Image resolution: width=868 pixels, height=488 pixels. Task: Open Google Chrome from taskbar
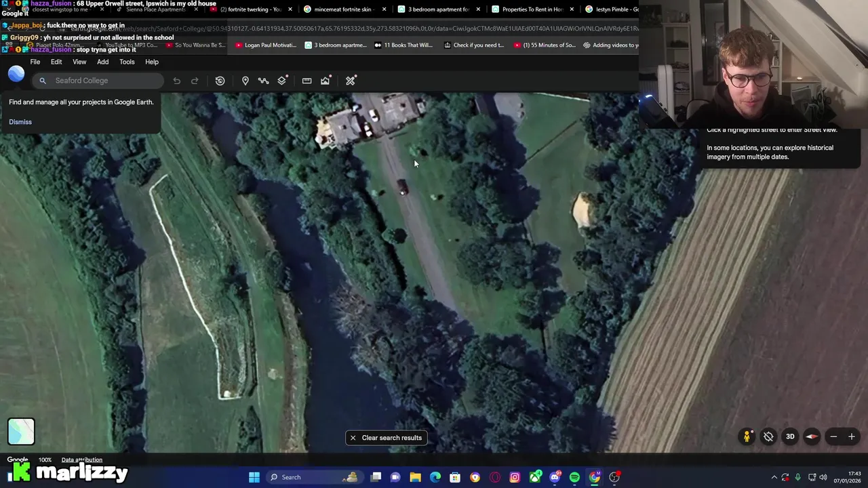(595, 477)
